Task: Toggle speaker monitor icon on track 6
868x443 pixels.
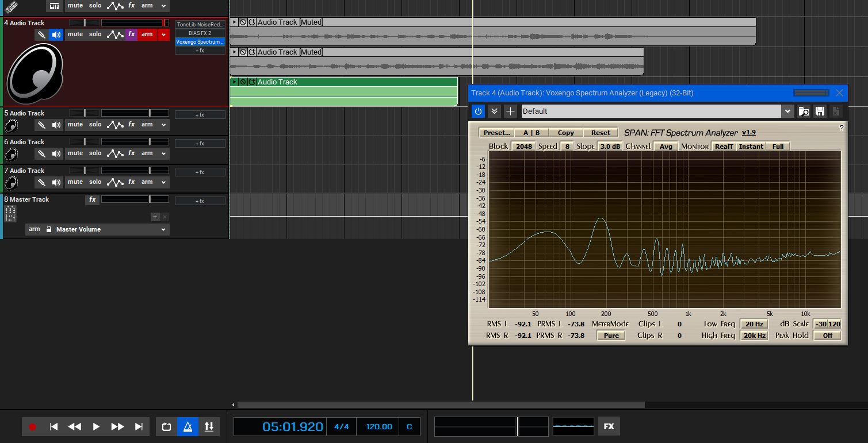Action: (56, 153)
